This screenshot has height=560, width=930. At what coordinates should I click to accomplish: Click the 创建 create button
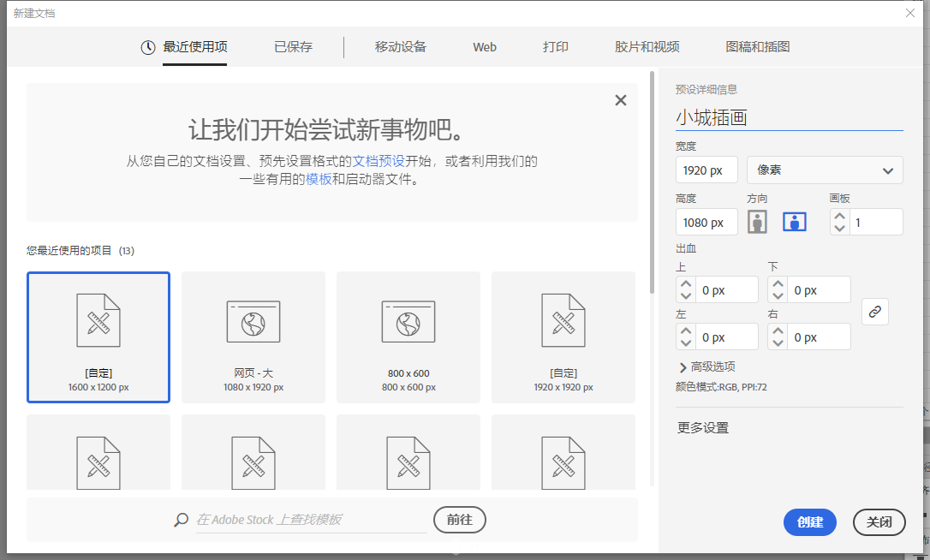tap(809, 522)
